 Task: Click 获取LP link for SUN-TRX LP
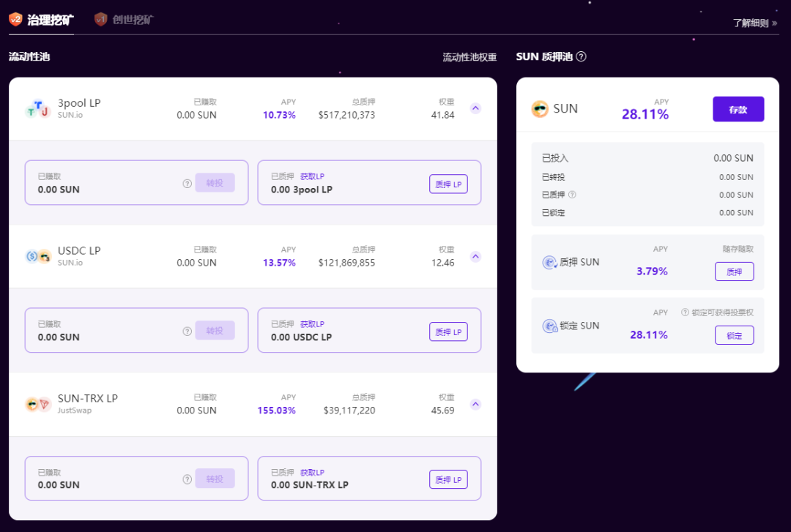[x=312, y=473]
